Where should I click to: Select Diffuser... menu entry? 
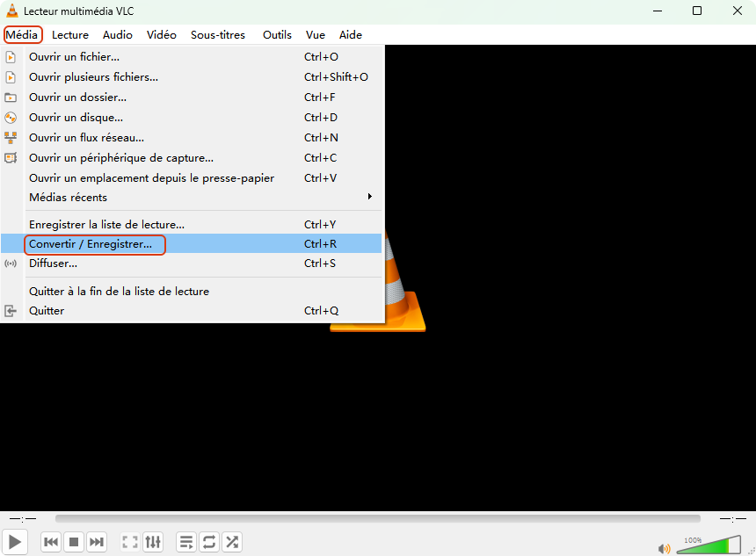click(x=191, y=264)
